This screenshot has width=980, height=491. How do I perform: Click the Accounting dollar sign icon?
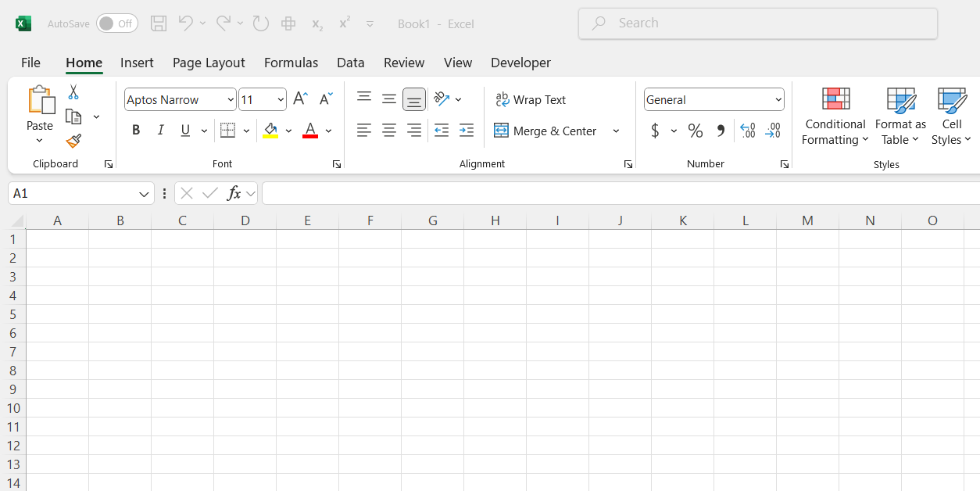(x=655, y=131)
